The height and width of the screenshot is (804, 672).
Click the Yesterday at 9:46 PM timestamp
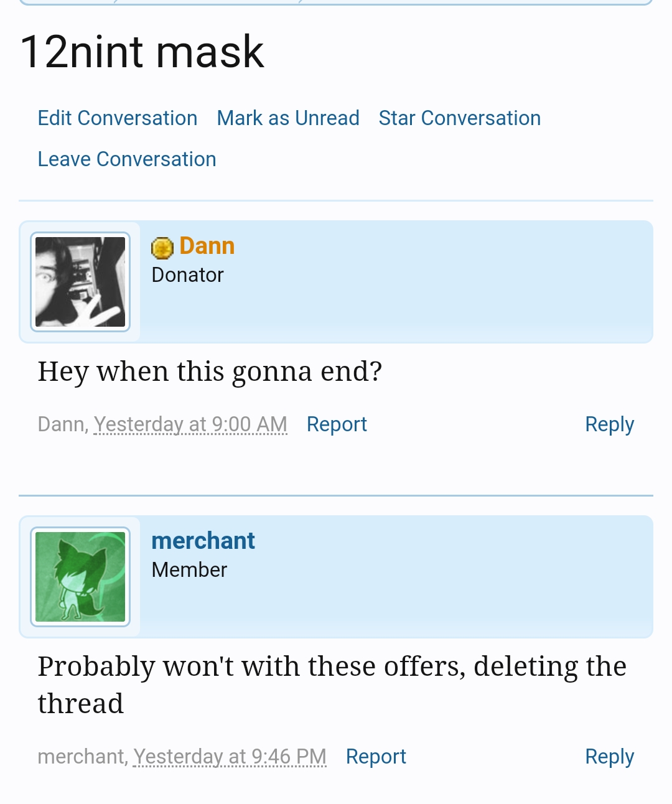click(230, 756)
